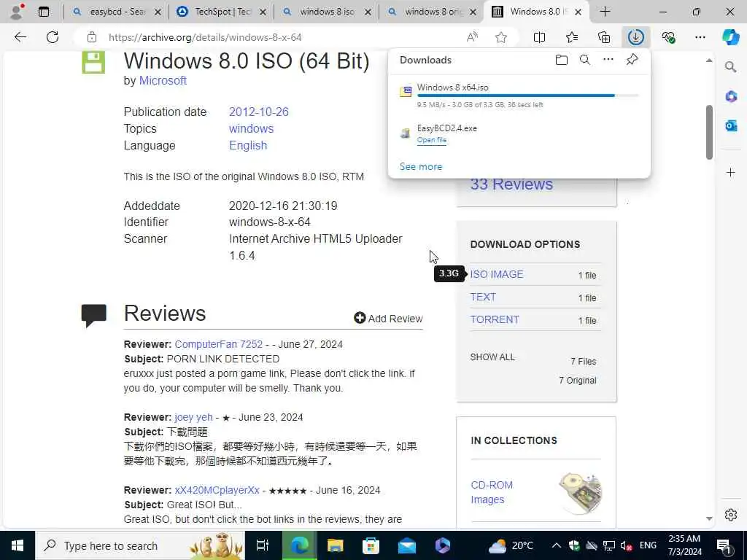Open the 33 Reviews link
Viewport: 747px width, 560px height.
[x=511, y=184]
